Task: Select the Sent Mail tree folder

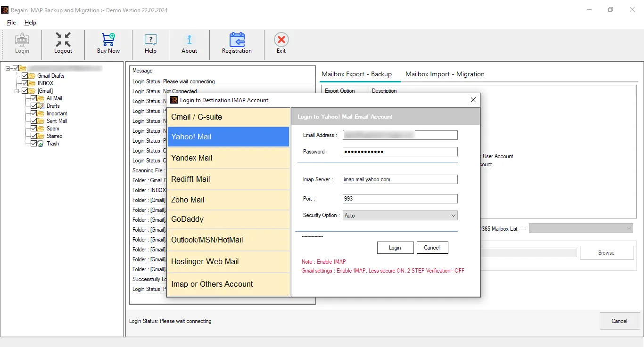Action: coord(57,121)
